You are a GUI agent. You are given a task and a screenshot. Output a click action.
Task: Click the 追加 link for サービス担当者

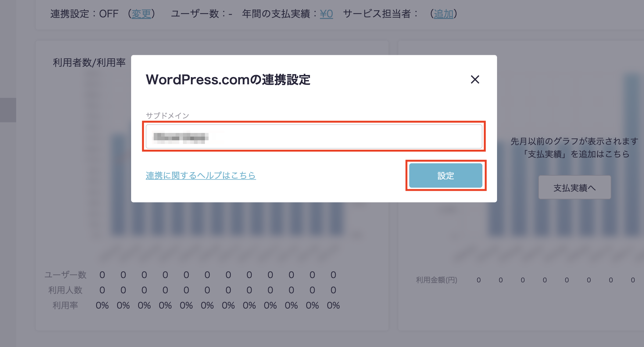443,14
